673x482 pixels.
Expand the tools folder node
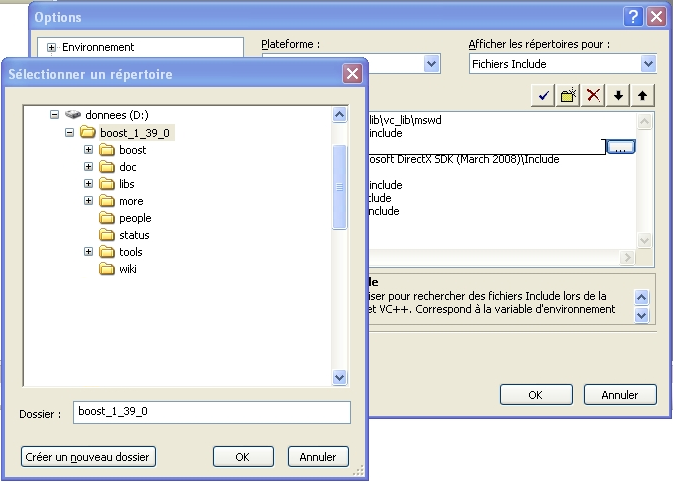[x=88, y=252]
